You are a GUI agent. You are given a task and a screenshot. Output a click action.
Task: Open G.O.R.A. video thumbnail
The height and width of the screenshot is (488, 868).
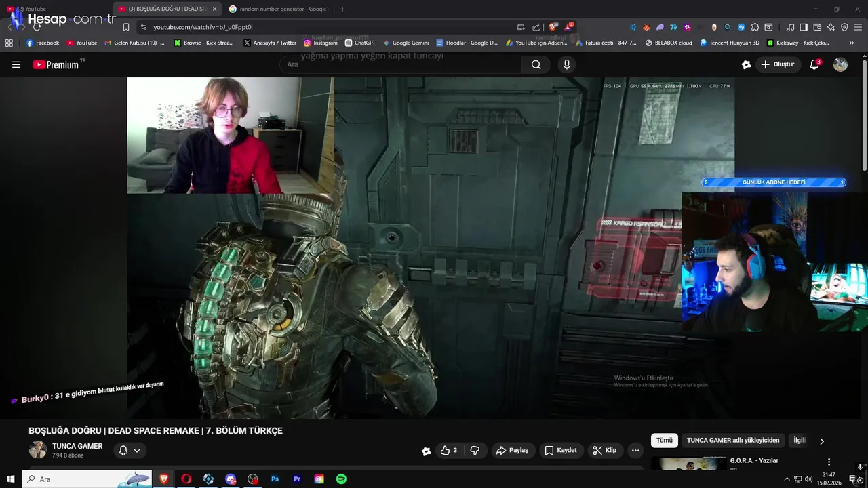click(x=689, y=464)
